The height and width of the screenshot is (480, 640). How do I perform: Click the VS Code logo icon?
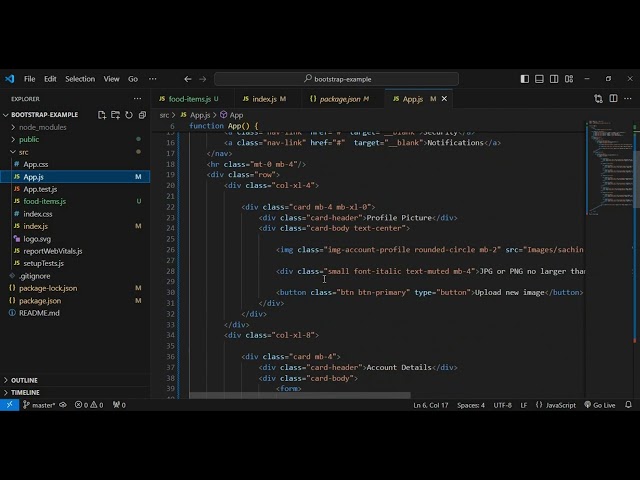point(9,79)
